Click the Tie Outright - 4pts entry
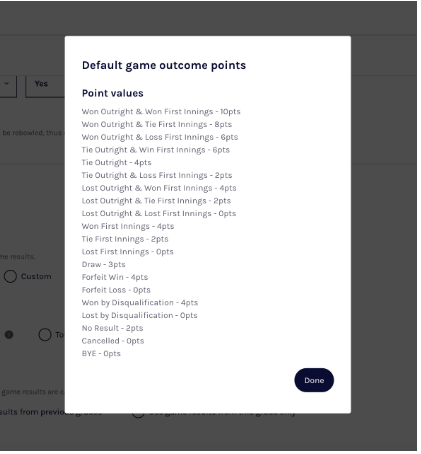The image size is (421, 454). [116, 162]
